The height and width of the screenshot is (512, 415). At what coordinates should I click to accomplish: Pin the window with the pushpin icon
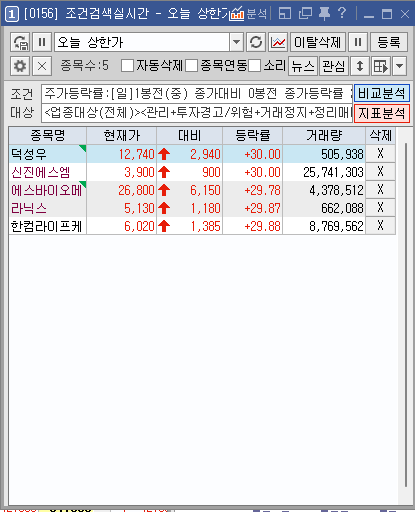[324, 14]
